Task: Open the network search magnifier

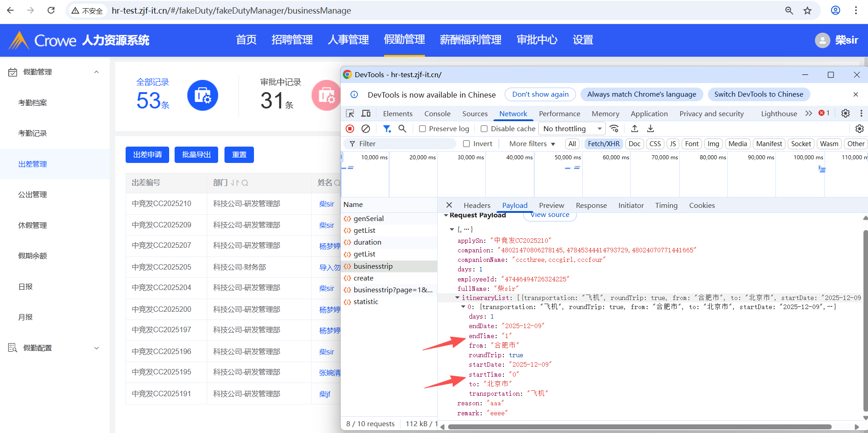Action: [x=402, y=129]
